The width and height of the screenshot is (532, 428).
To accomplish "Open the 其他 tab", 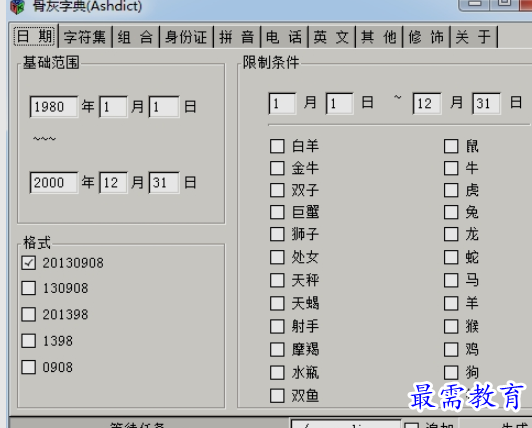I will coord(378,37).
